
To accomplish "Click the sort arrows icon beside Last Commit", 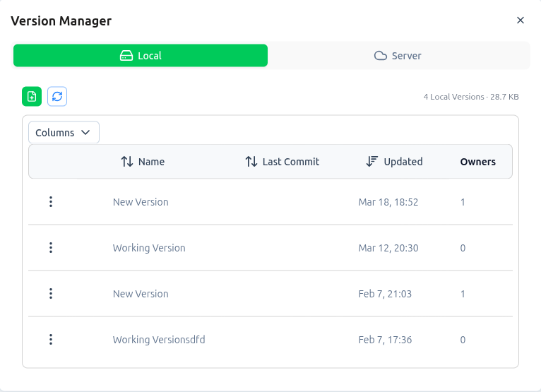I will coord(251,162).
